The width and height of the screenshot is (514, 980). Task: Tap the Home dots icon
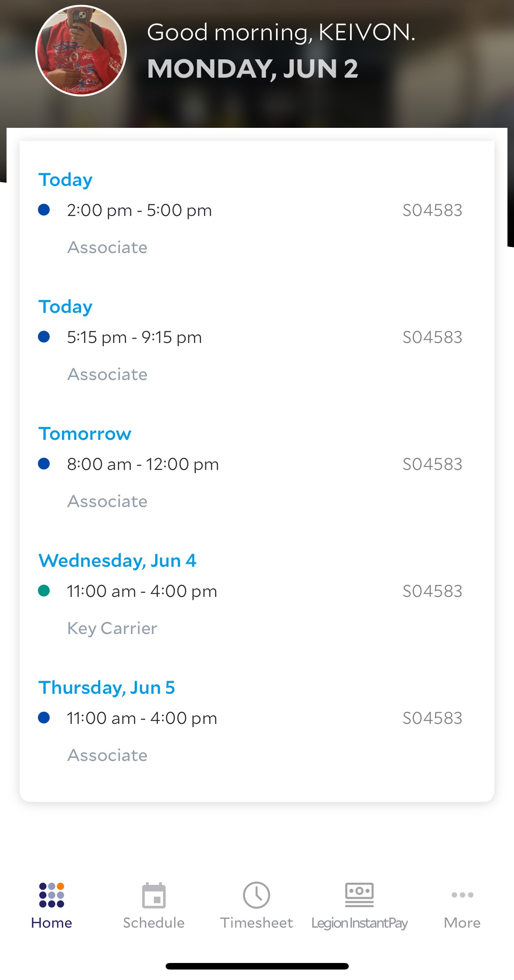pos(51,895)
